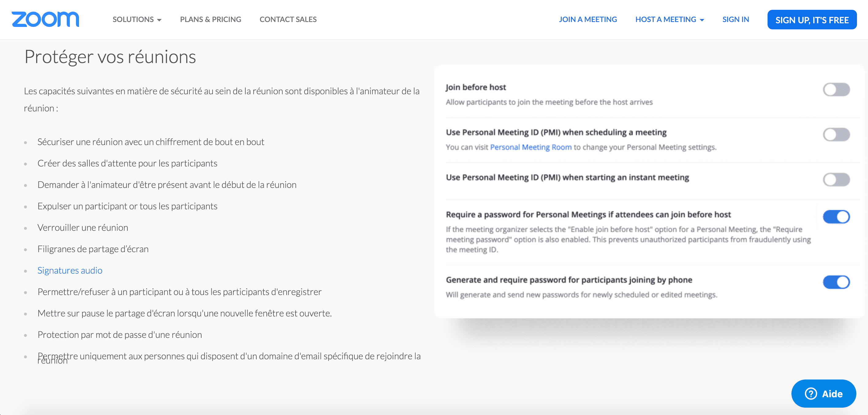868x415 pixels.
Task: Enable PMI for instant meeting toggle
Action: tap(836, 180)
